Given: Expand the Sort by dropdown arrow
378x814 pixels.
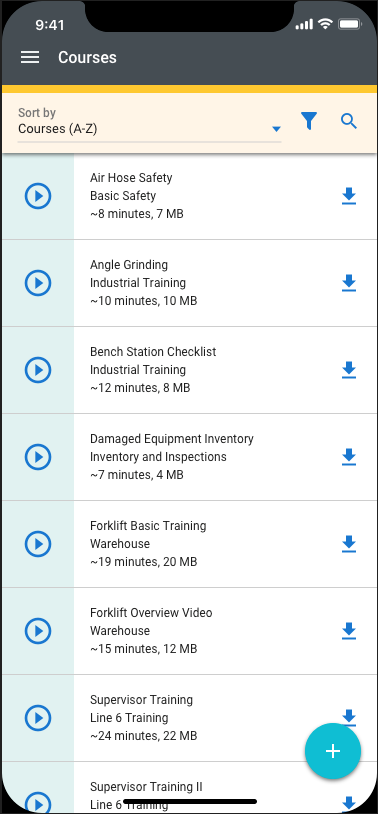Looking at the screenshot, I should (x=277, y=129).
